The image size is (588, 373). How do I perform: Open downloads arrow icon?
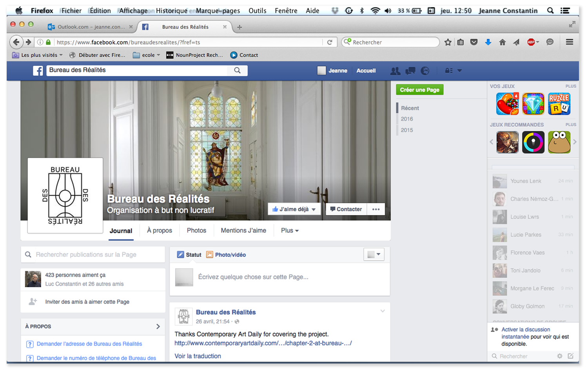coord(488,42)
